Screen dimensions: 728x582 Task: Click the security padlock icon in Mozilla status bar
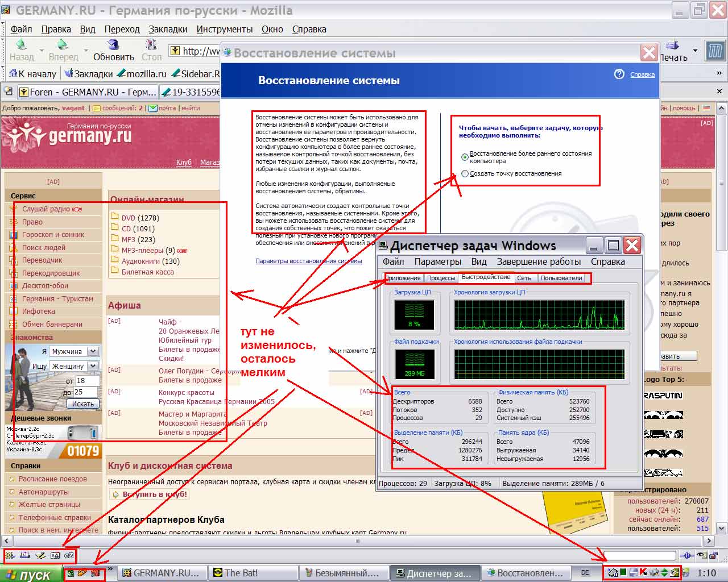click(713, 555)
